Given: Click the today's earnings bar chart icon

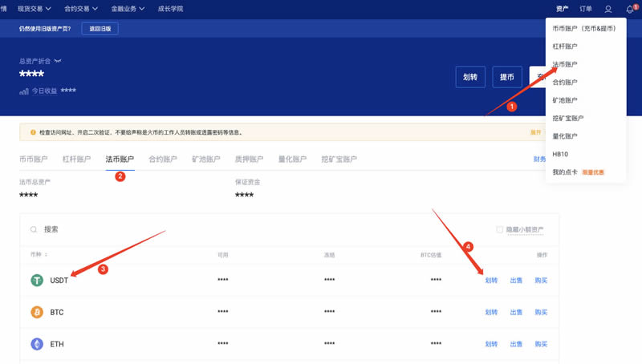Looking at the screenshot, I should (23, 91).
